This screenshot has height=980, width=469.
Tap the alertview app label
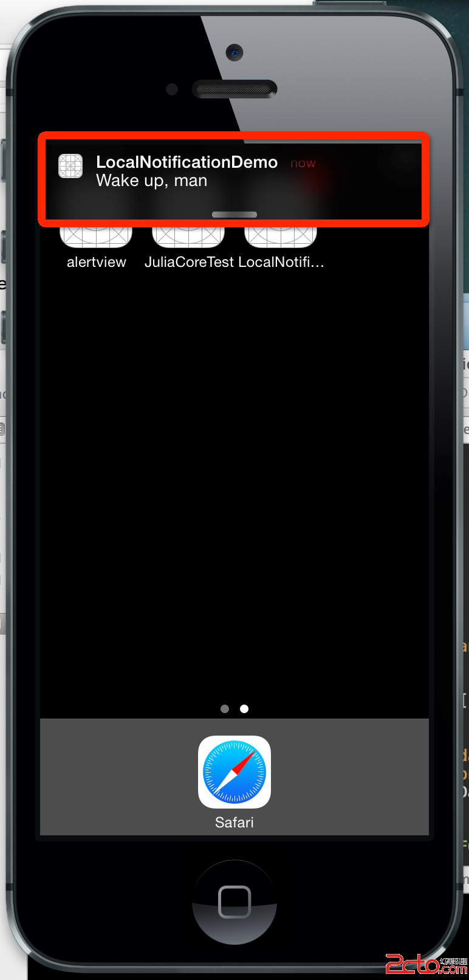point(97,262)
